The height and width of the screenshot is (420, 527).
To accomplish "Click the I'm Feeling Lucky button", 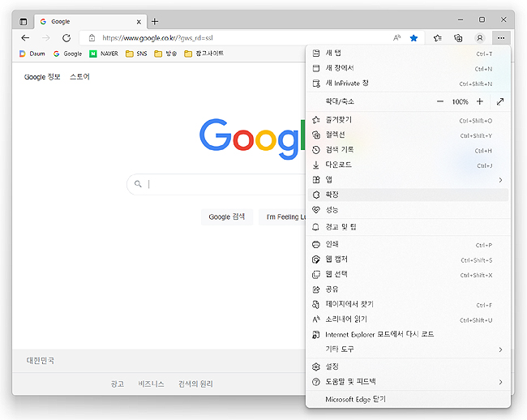I will [x=283, y=217].
